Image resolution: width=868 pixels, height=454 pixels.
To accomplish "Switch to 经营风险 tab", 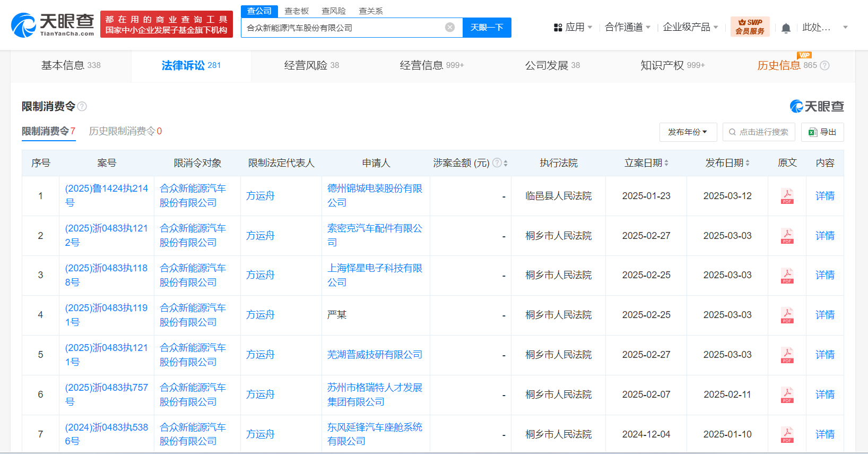I will click(311, 65).
